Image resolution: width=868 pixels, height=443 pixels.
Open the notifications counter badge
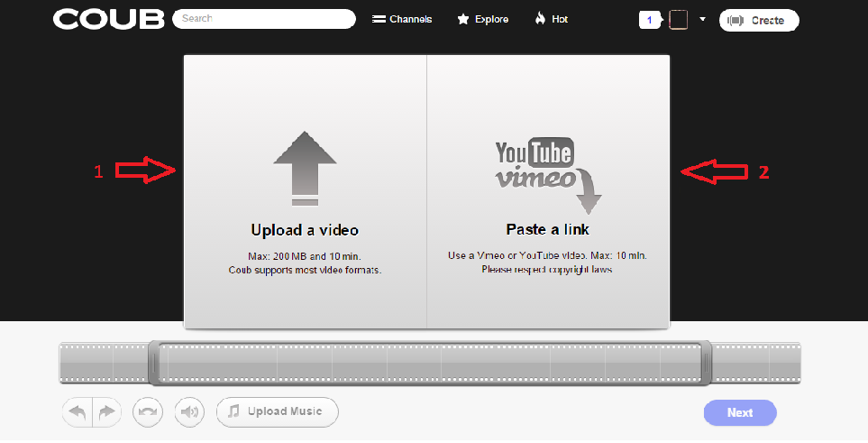coord(650,20)
